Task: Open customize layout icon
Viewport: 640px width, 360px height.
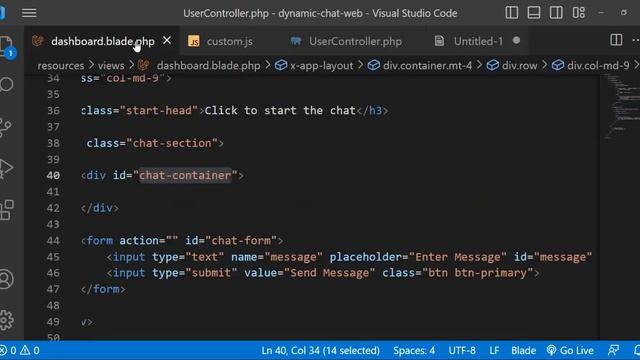Action: tap(578, 13)
